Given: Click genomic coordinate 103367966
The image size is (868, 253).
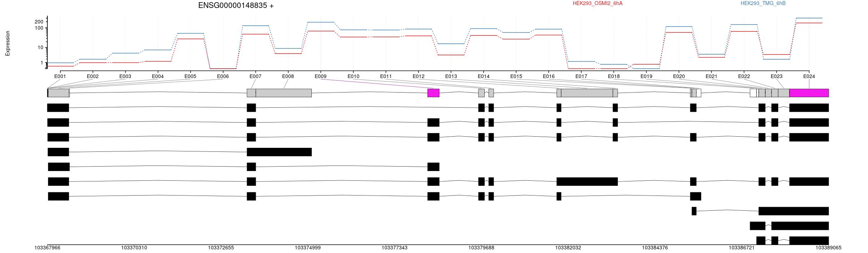Looking at the screenshot, I should (x=47, y=248).
